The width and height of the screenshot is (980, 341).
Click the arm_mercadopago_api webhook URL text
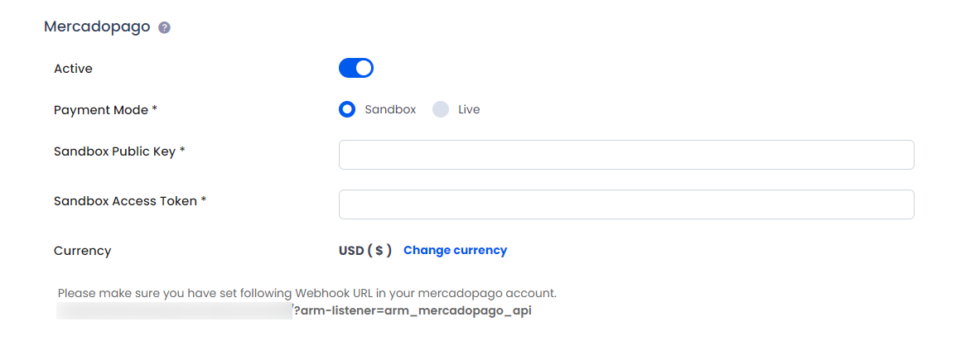(413, 310)
